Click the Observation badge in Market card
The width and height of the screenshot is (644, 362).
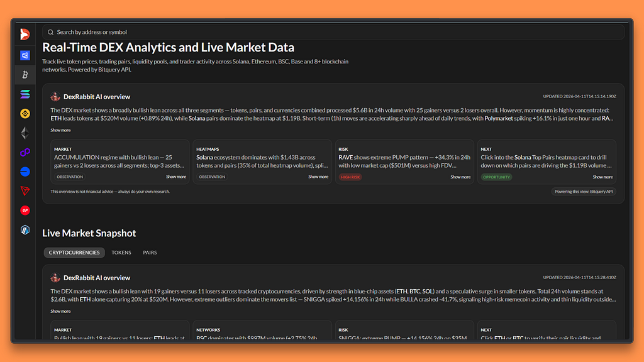(x=70, y=177)
